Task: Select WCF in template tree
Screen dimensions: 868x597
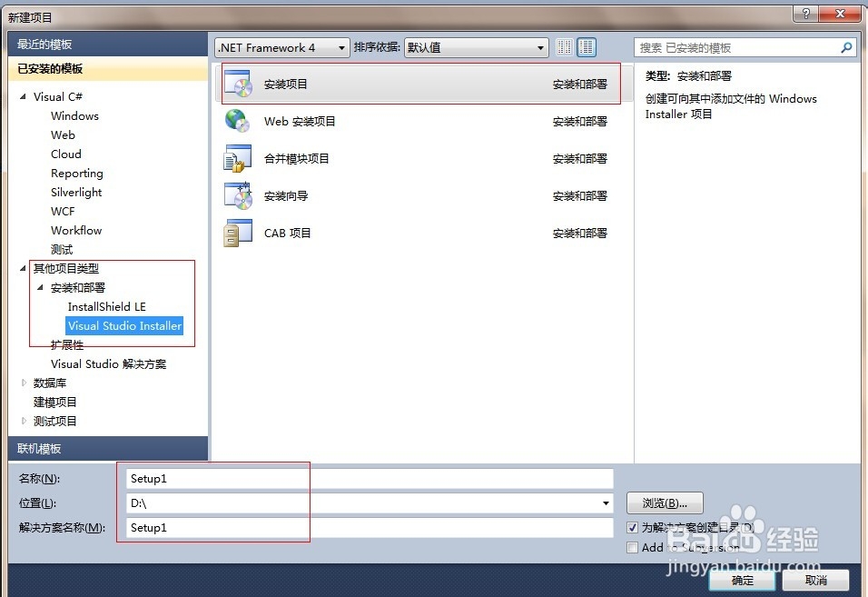Action: tap(63, 211)
